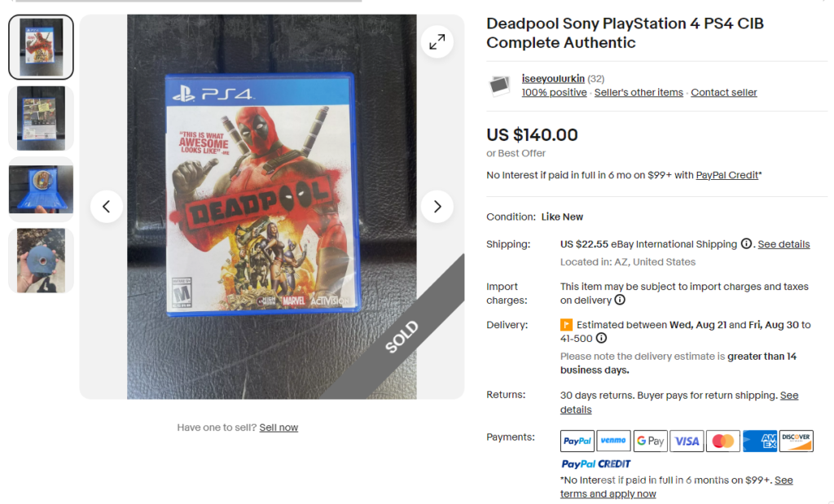Click the Sell now link
This screenshot has height=504, width=834.
(279, 427)
